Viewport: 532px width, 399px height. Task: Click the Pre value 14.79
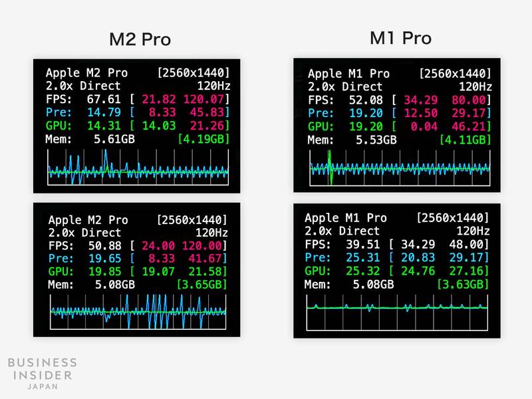point(104,112)
